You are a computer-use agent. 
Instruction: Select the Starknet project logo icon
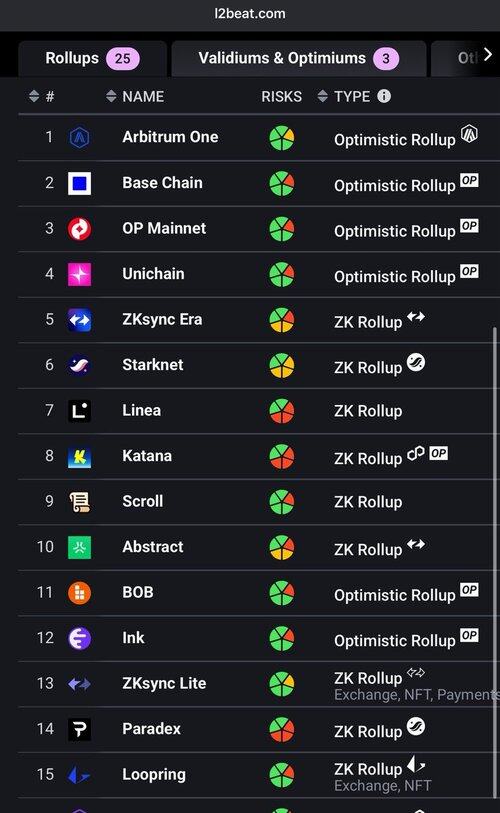pyautogui.click(x=79, y=366)
